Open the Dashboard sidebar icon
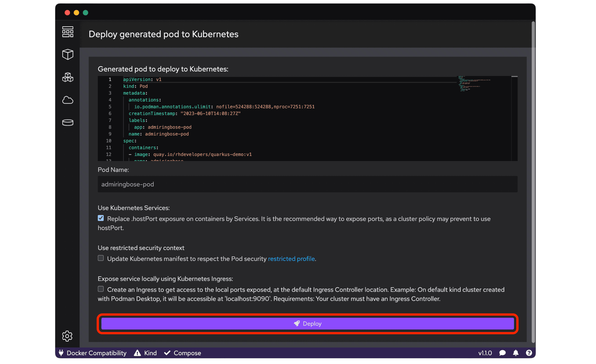 tap(68, 32)
